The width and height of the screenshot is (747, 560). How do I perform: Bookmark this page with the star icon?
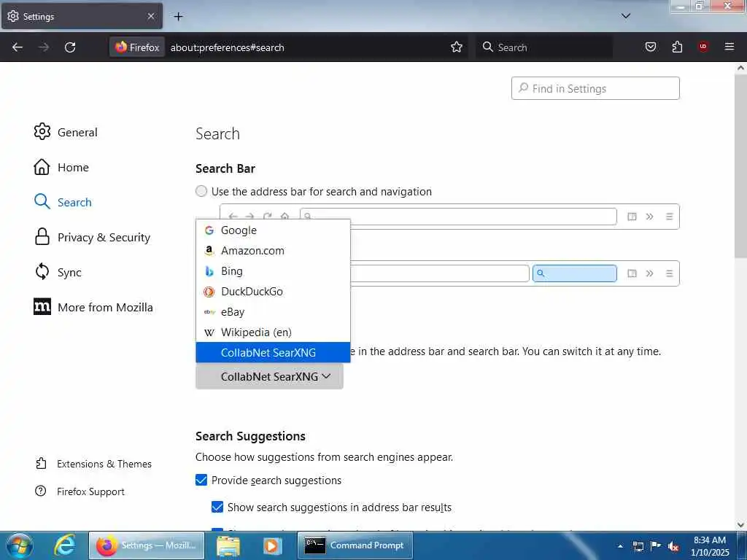[457, 47]
